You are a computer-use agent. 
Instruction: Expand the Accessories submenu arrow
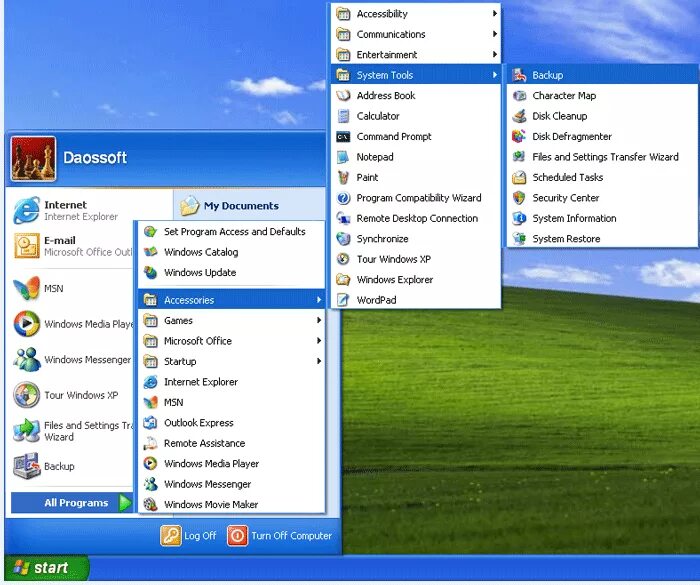coord(319,300)
